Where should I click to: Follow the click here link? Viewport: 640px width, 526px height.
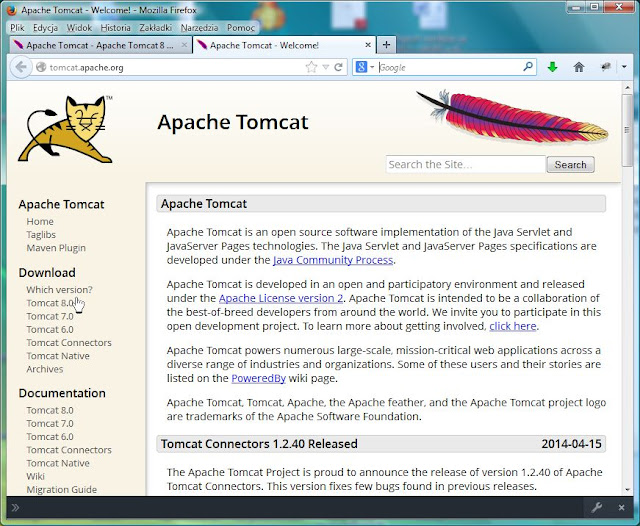[x=513, y=326]
